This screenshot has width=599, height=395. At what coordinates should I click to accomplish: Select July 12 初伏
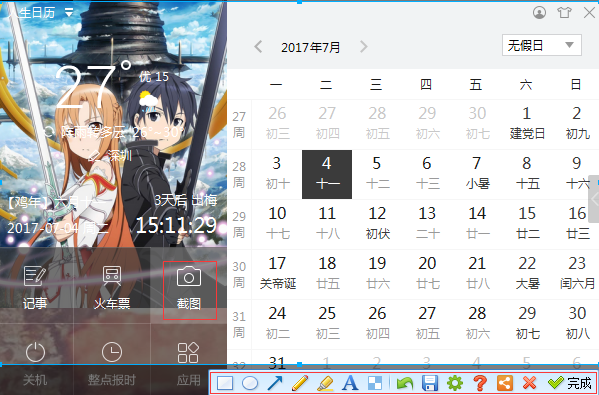377,224
